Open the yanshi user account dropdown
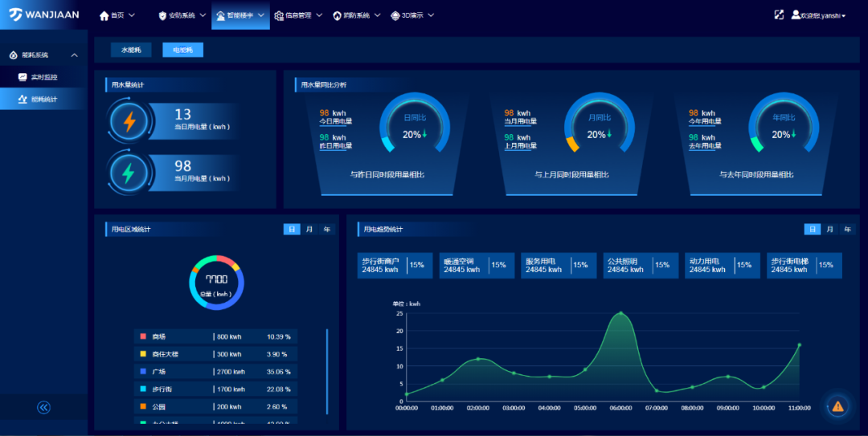Viewport: 868px width, 436px height. [x=818, y=15]
